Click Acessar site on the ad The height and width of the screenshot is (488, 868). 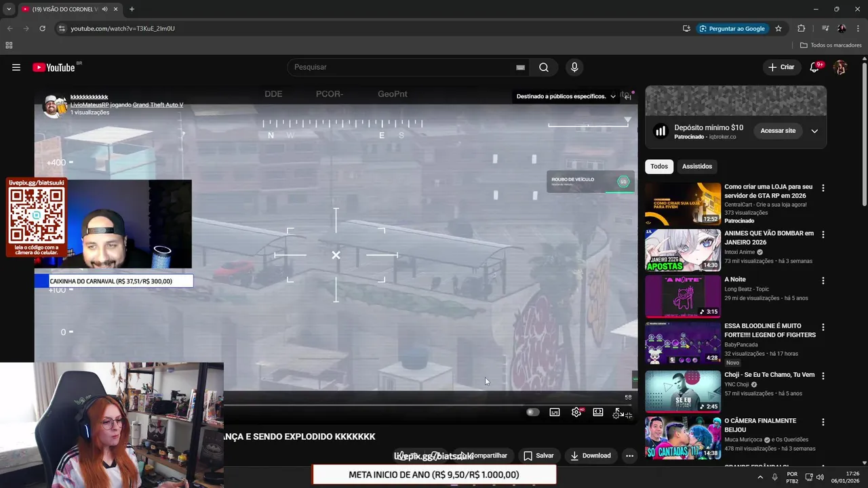pyautogui.click(x=778, y=131)
